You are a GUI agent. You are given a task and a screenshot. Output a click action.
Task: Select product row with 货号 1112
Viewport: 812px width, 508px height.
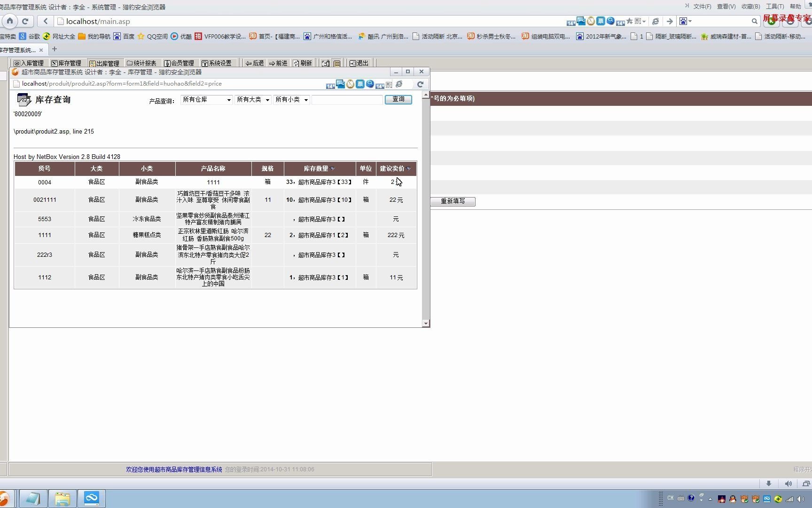click(x=216, y=278)
